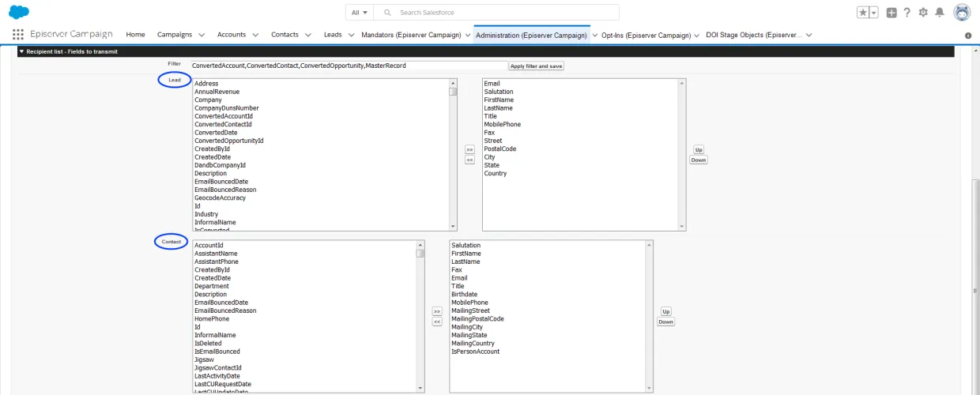Expand the DOI Stage Objects chevron

[808, 35]
